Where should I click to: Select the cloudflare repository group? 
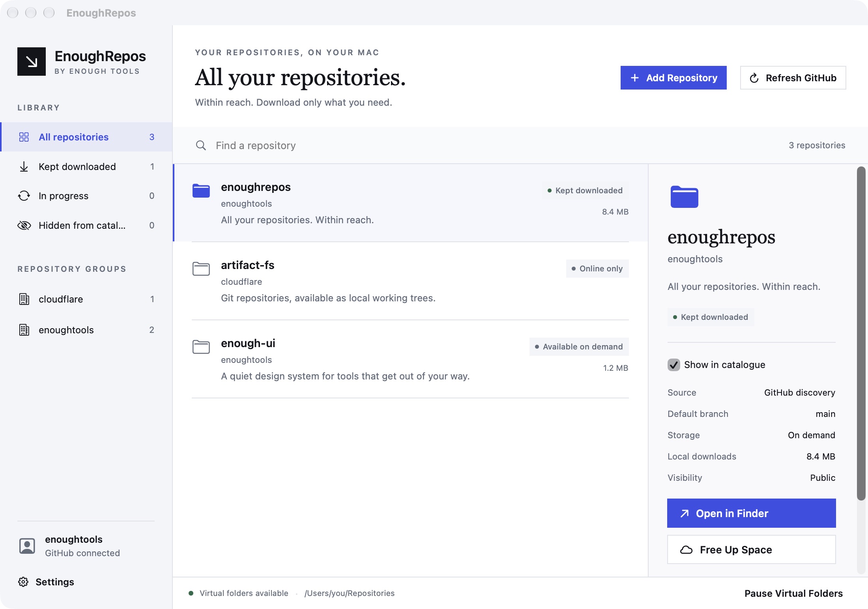tap(86, 299)
